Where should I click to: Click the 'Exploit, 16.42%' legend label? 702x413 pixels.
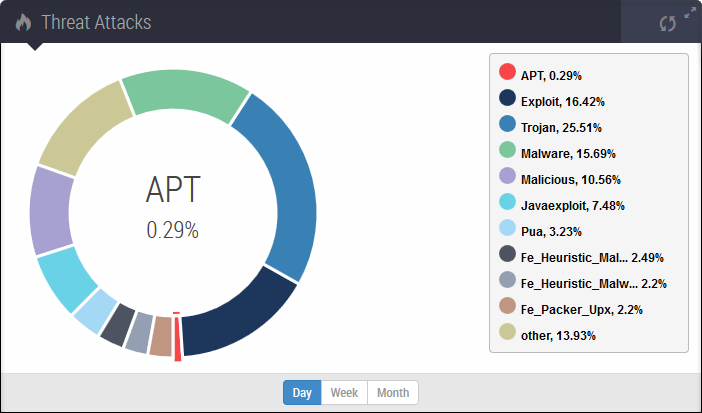point(563,102)
